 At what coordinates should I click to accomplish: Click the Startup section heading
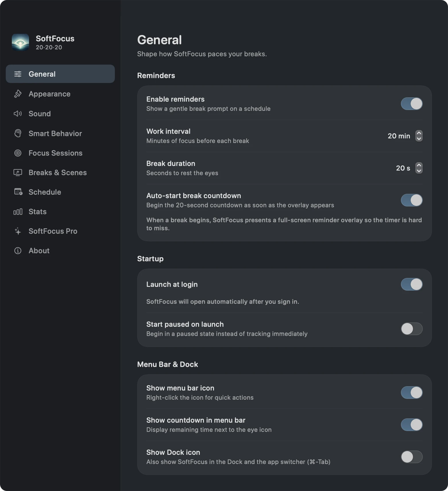click(x=150, y=259)
